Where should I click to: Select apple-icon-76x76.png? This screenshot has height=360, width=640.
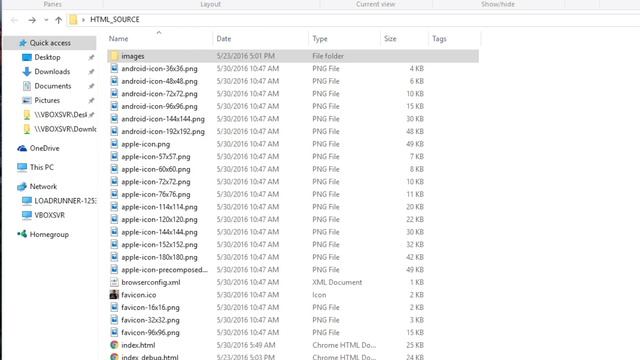click(156, 194)
